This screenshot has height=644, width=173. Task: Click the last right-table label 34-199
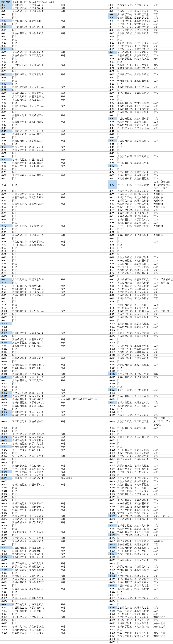click(x=112, y=642)
